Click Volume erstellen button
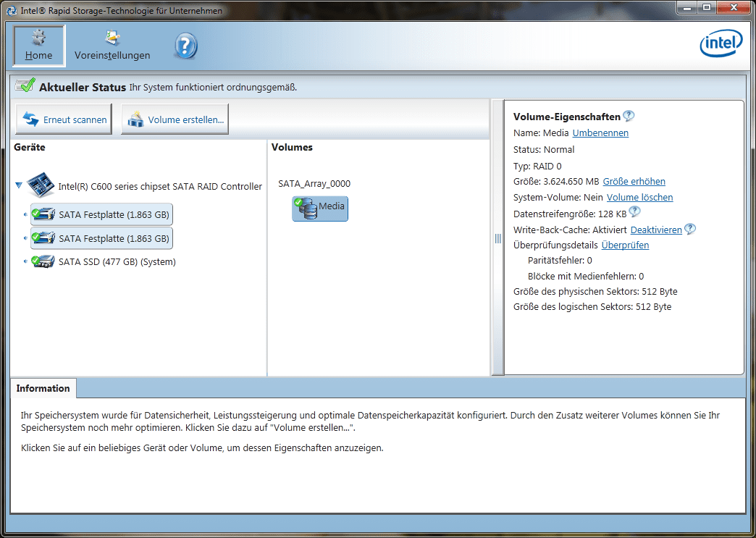Image resolution: width=756 pixels, height=538 pixels. (175, 119)
